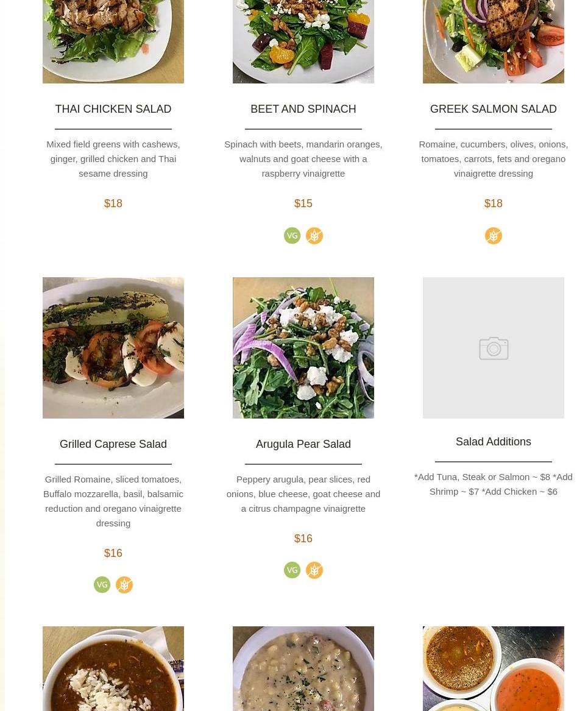The image size is (588, 711).
Task: Open the creamy chowder bowl photo
Action: tap(303, 669)
